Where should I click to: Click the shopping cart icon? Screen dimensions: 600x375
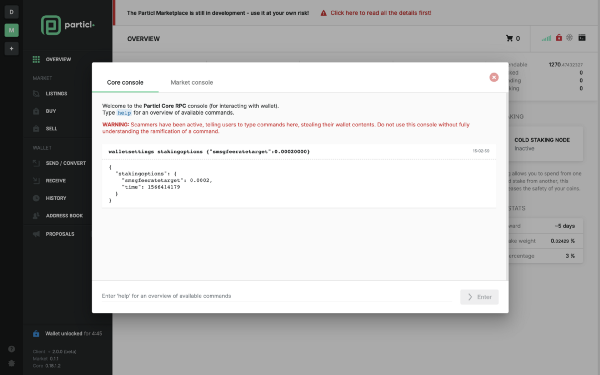click(x=509, y=38)
